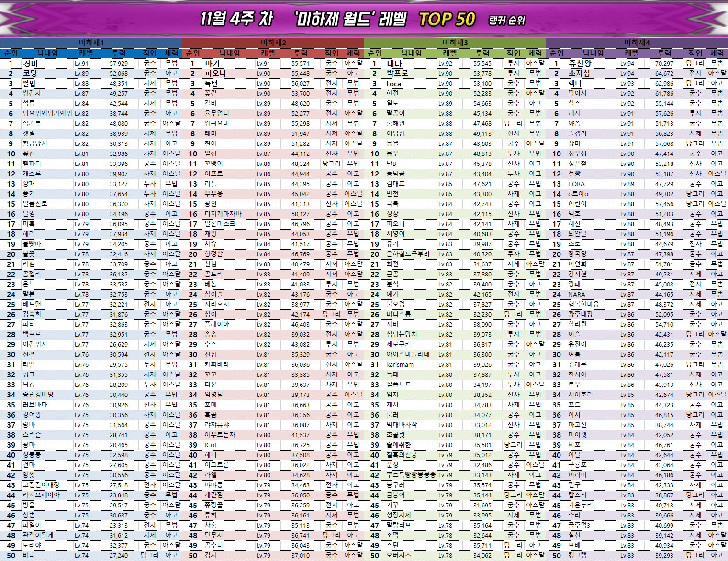Click the BORA nickname entry
Screen dimensions: 728x561
(x=576, y=184)
